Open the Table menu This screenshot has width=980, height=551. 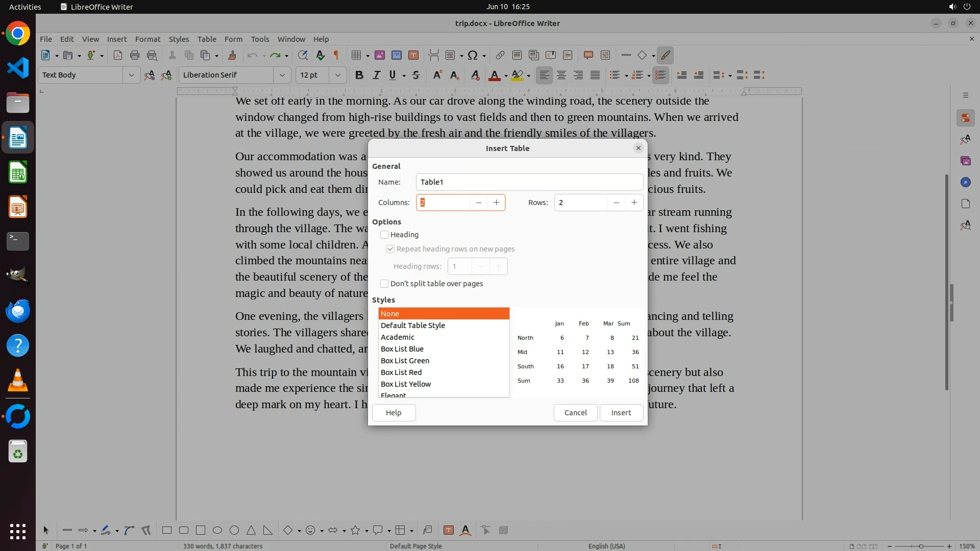(x=207, y=39)
